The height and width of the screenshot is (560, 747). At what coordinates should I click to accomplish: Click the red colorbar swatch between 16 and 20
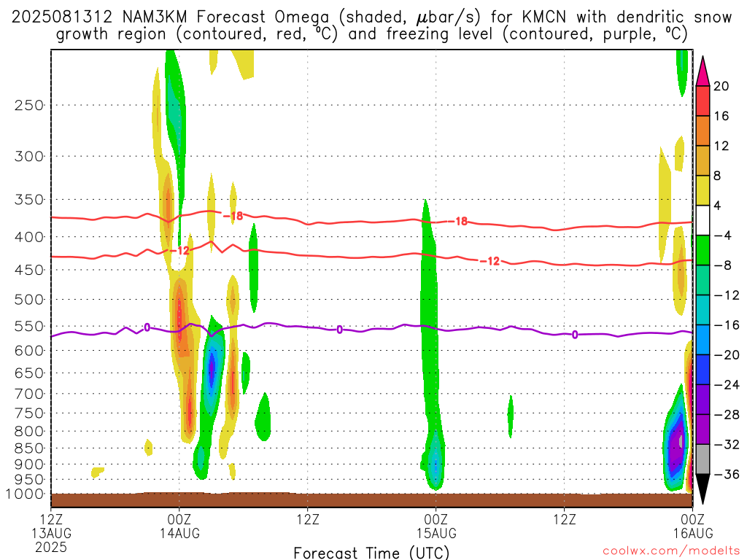(x=703, y=101)
